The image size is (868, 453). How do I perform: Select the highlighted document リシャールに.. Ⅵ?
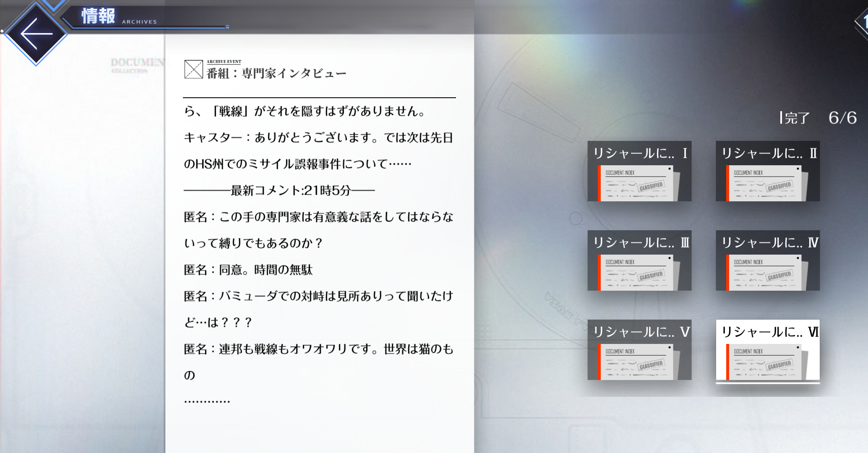(768, 350)
